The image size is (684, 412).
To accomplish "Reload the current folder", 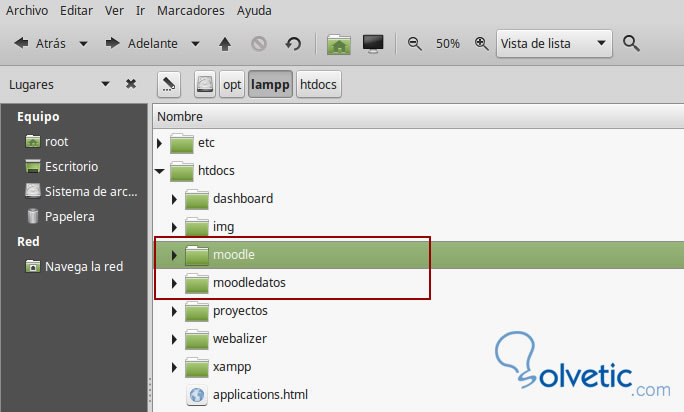I will click(293, 44).
